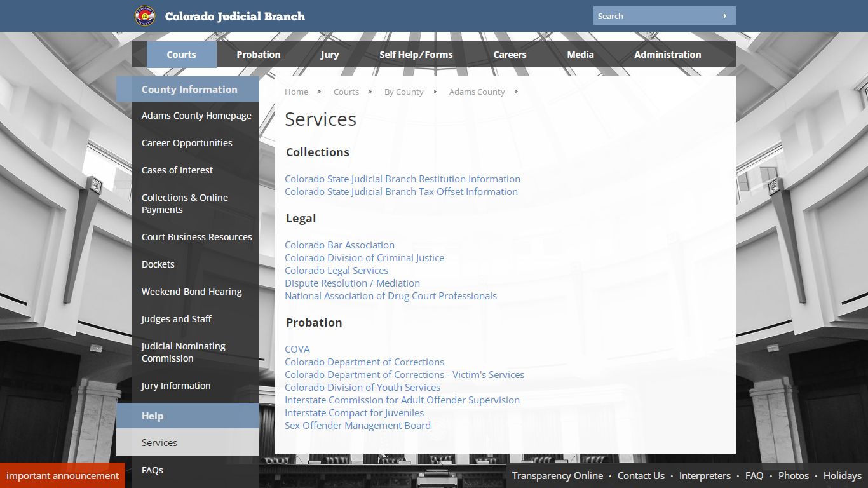Open Collections & Online Payments sidebar item

[x=196, y=203]
